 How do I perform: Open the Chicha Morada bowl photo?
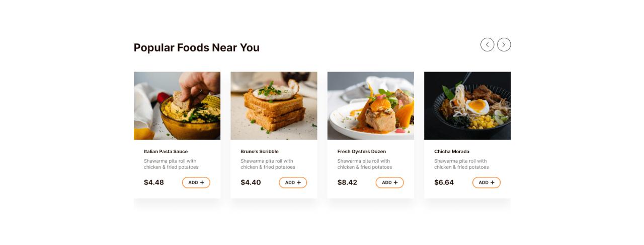pos(467,106)
